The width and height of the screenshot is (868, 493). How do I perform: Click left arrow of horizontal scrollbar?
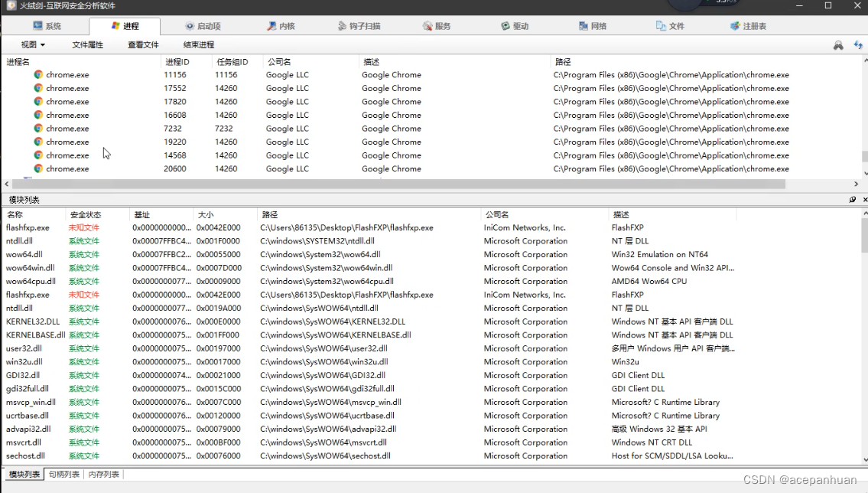7,184
